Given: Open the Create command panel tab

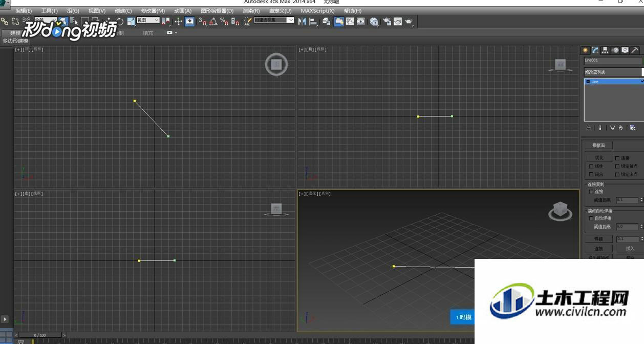Looking at the screenshot, I should click(x=585, y=50).
